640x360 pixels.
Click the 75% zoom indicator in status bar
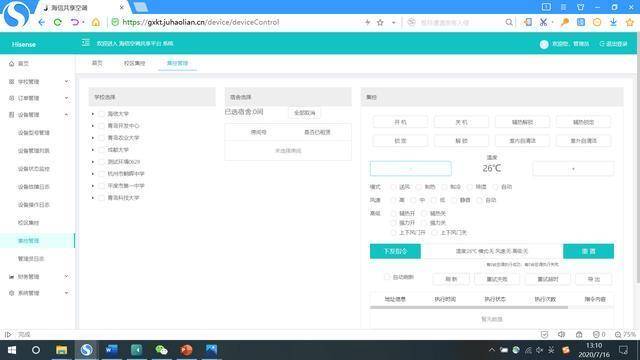(x=626, y=334)
